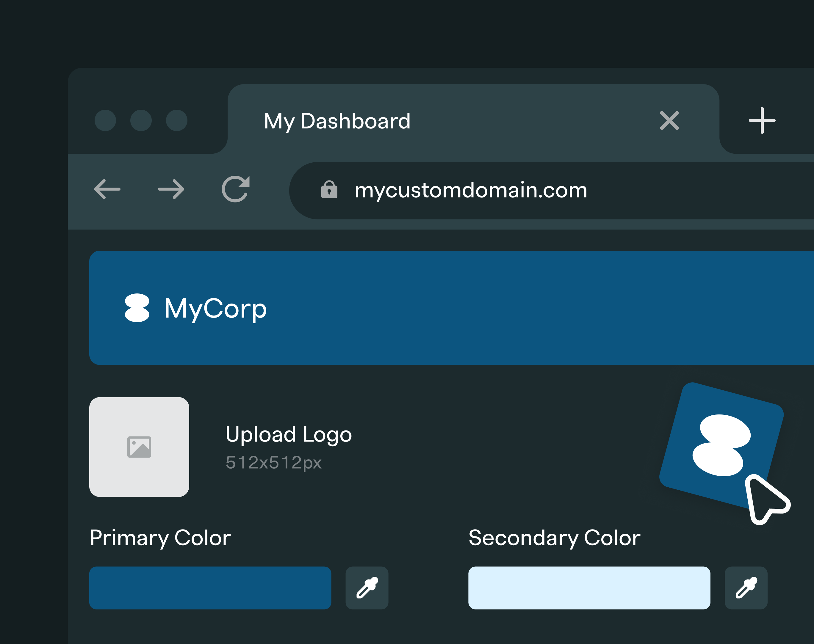This screenshot has width=814, height=644.
Task: Click the padlock icon in the address bar
Action: click(x=329, y=190)
